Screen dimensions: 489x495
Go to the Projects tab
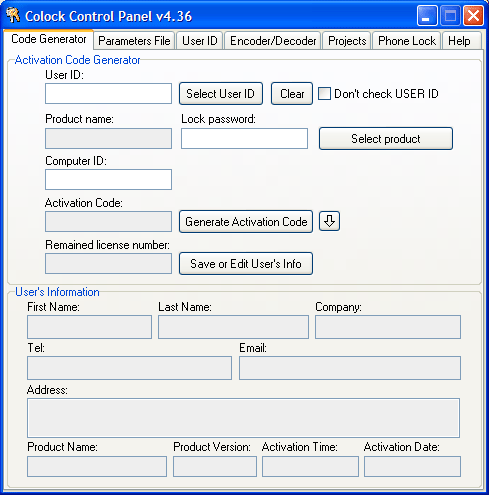click(347, 41)
